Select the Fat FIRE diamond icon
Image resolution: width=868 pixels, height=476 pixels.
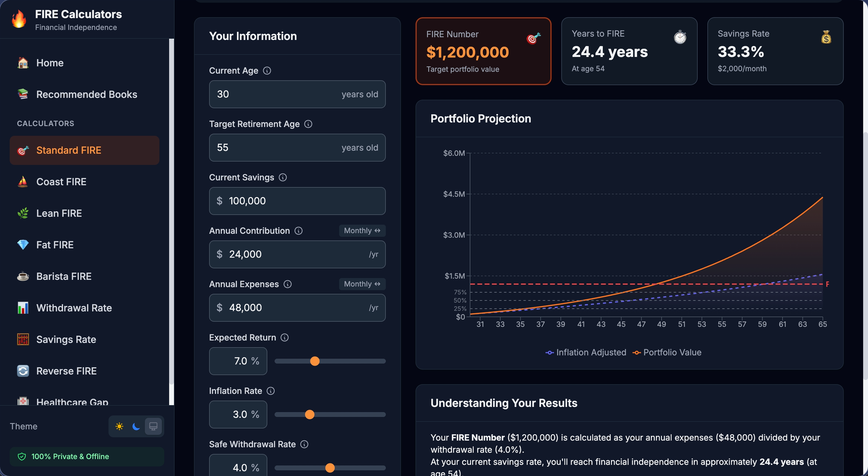(x=23, y=245)
